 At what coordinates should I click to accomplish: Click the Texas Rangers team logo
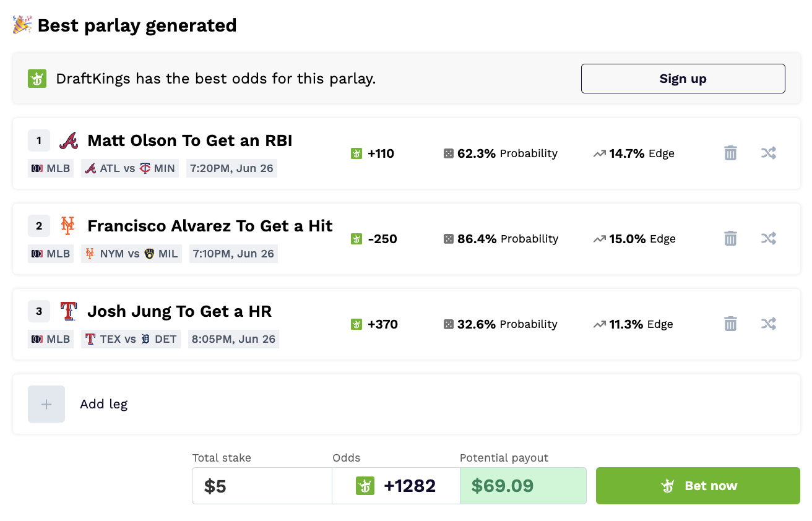[68, 311]
